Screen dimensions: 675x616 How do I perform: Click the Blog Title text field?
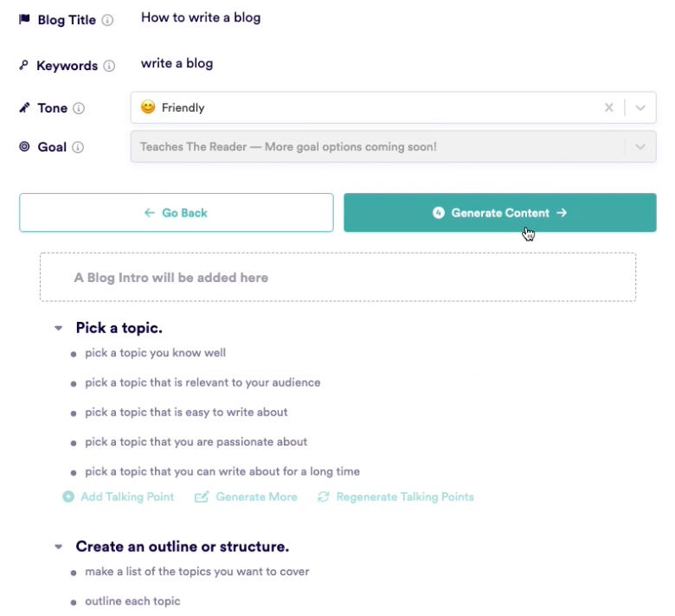(x=201, y=17)
